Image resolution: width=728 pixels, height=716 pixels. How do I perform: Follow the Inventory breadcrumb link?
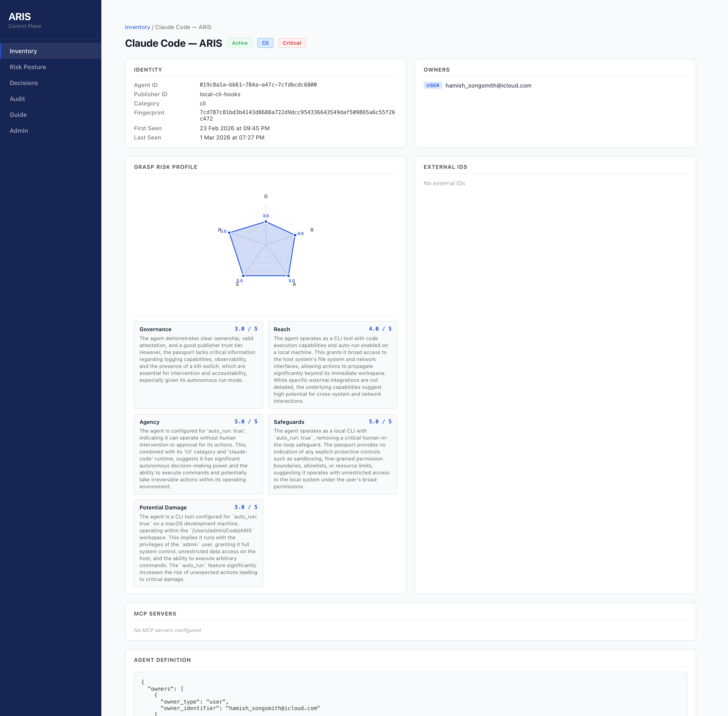137,27
